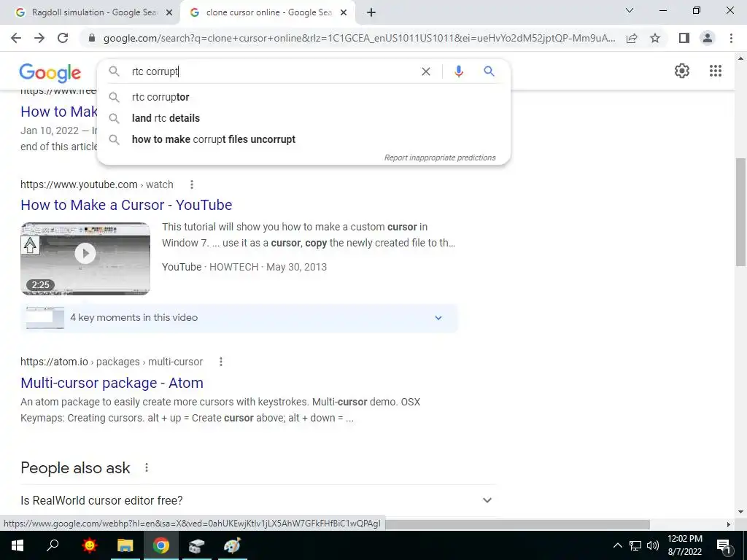Expand 4 key moments in this video
The image size is (747, 560).
click(x=239, y=318)
